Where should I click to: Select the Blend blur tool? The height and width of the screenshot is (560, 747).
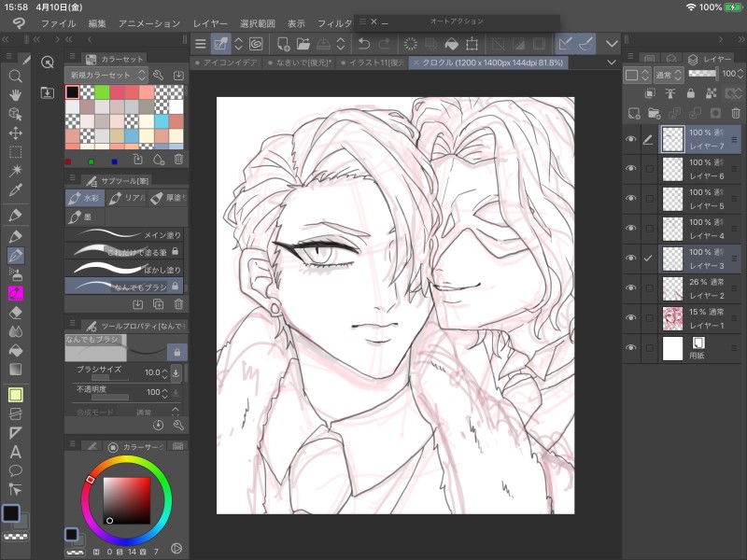[15, 331]
